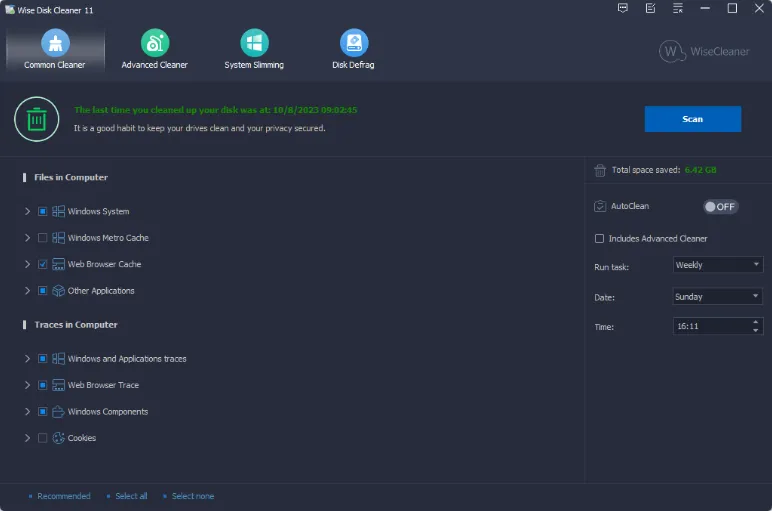
Task: Click the Cookies cookie icon
Action: coord(58,438)
